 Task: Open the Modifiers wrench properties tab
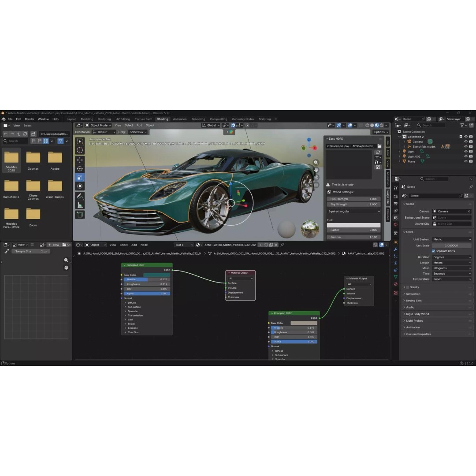pyautogui.click(x=395, y=249)
